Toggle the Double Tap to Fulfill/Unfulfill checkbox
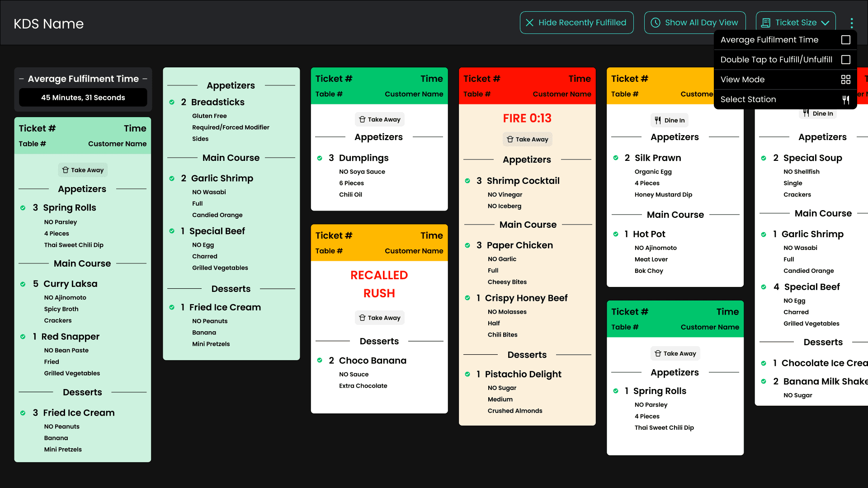This screenshot has height=488, width=868. click(x=845, y=60)
